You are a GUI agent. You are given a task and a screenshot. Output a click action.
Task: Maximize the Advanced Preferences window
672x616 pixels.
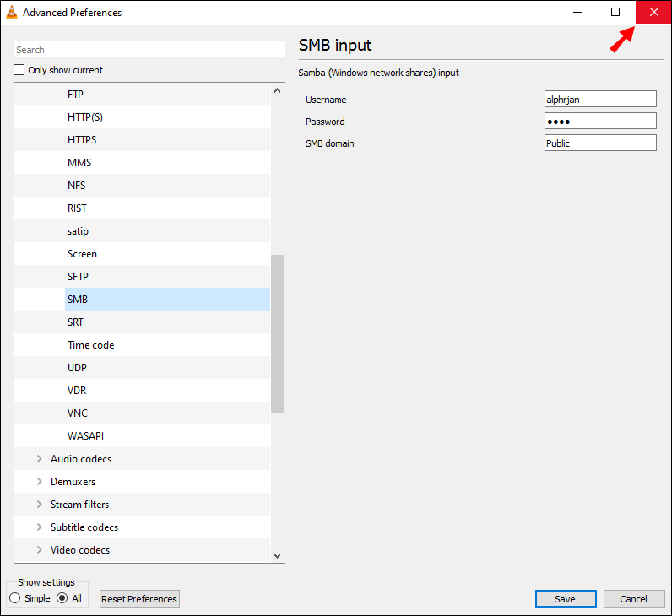pyautogui.click(x=615, y=12)
